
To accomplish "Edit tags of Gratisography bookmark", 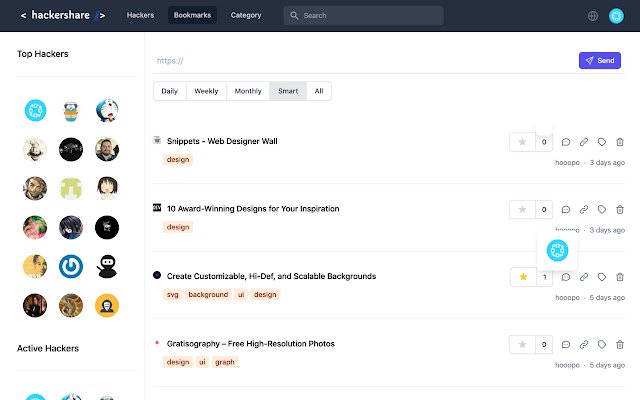I will (x=602, y=344).
